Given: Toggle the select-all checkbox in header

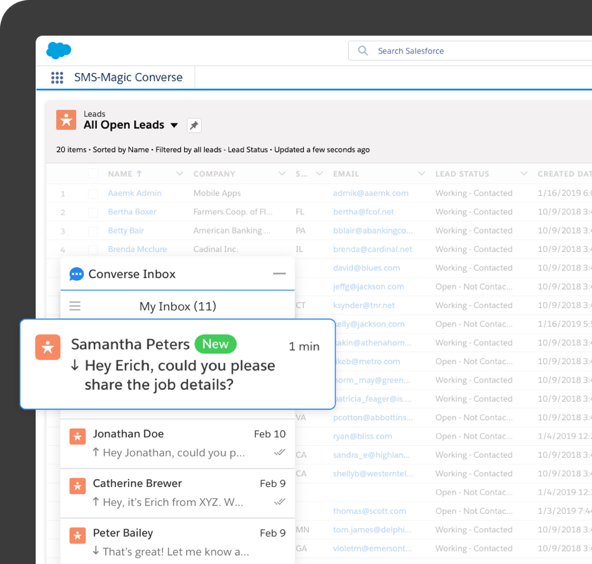Looking at the screenshot, I should [x=93, y=174].
